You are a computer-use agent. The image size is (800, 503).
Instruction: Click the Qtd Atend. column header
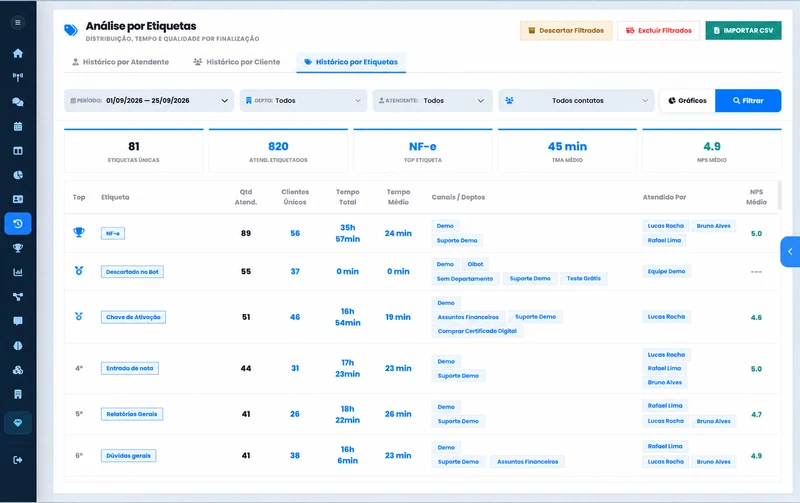(246, 197)
